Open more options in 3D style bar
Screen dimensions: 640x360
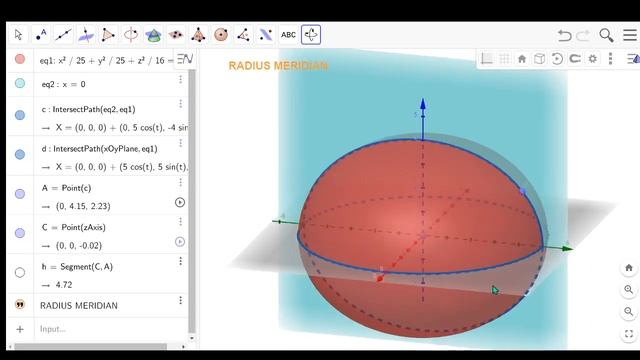(x=611, y=59)
